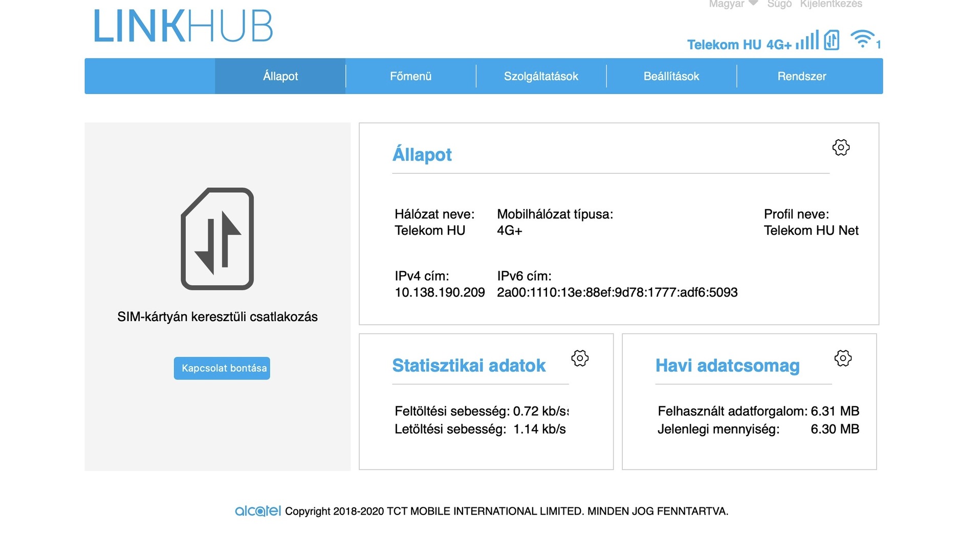Click the Állapot panel heading
This screenshot has height=560, width=980.
coord(422,154)
